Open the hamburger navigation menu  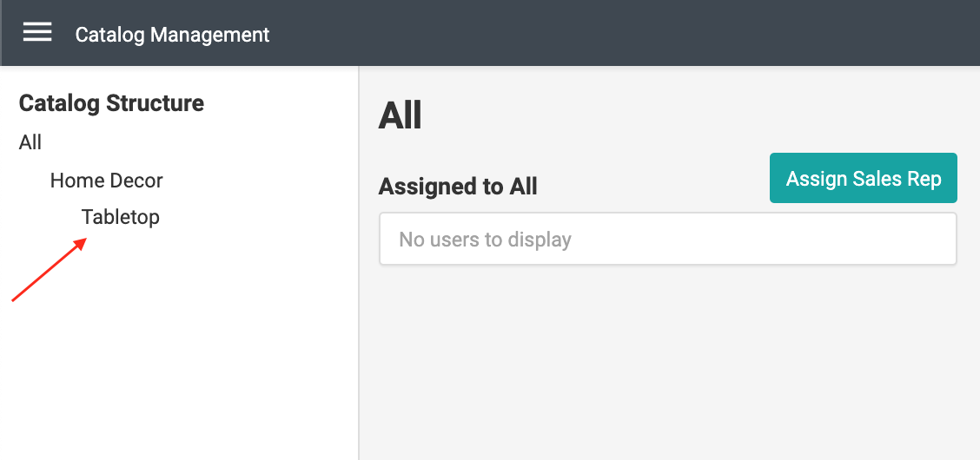(x=37, y=33)
